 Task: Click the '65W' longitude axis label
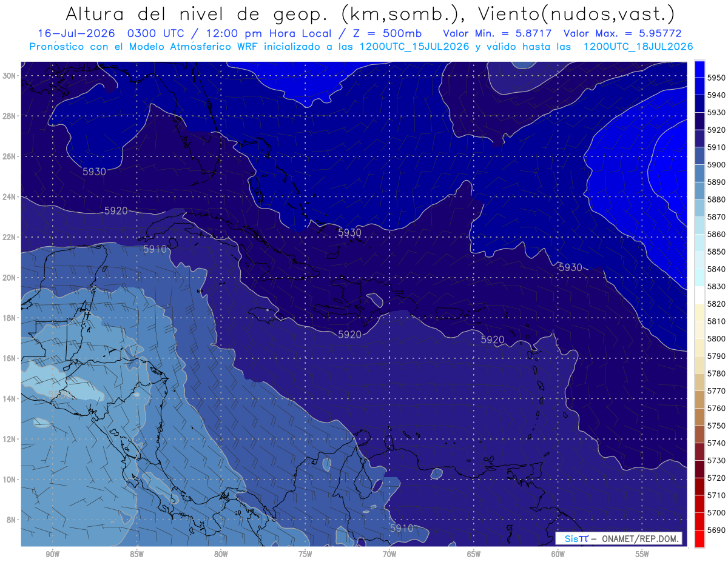[x=474, y=554]
